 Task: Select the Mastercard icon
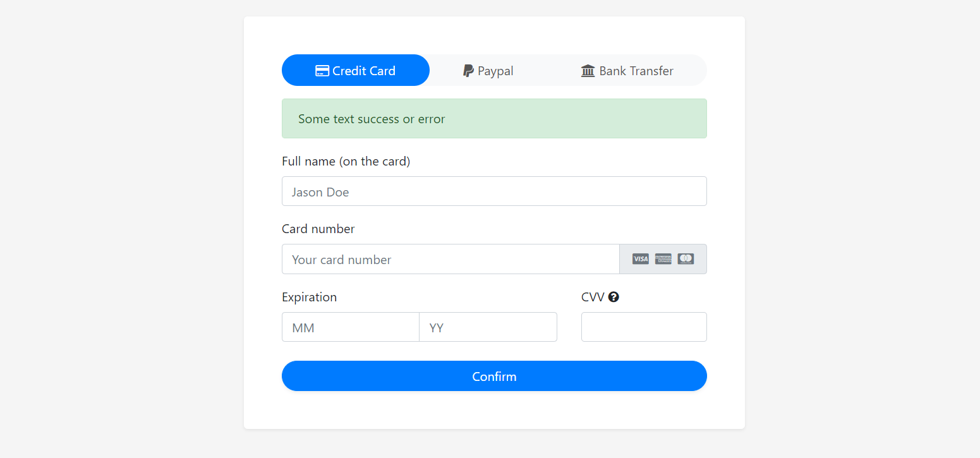click(685, 259)
